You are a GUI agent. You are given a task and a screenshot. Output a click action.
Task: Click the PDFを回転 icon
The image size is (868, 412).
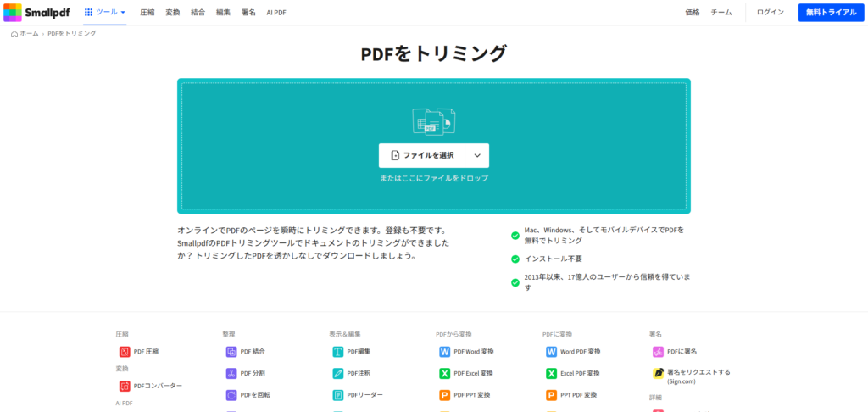(231, 395)
